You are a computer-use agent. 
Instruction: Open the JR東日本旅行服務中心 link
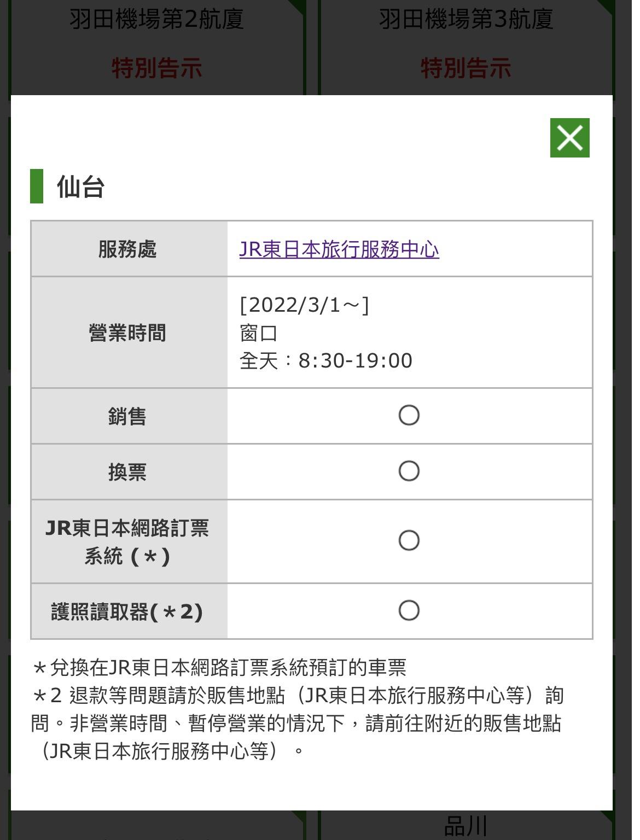(339, 249)
